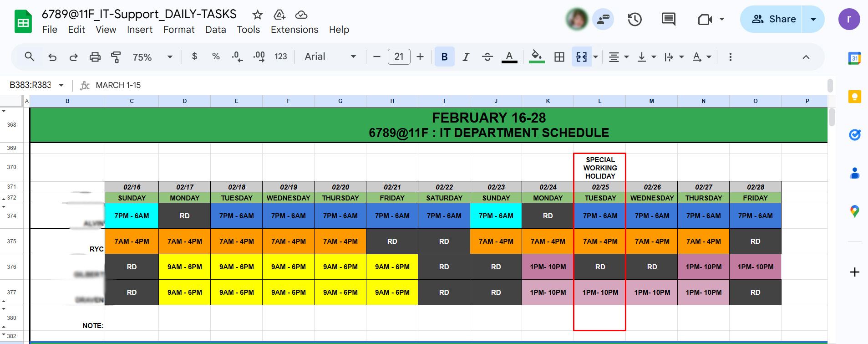Screen dimensions: 868x344
Task: Select column header L
Action: pos(600,101)
